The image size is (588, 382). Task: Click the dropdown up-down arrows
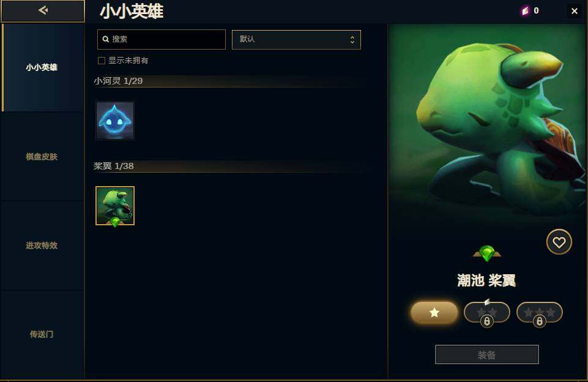(352, 40)
